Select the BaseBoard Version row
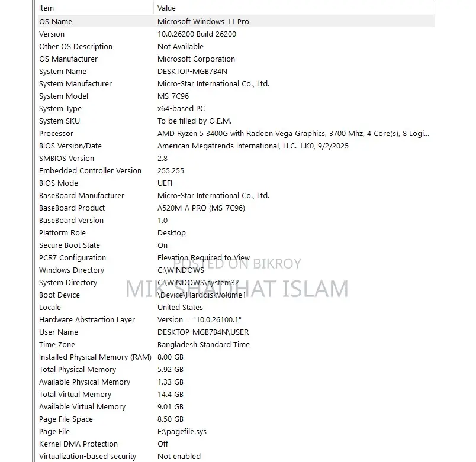 click(x=236, y=221)
